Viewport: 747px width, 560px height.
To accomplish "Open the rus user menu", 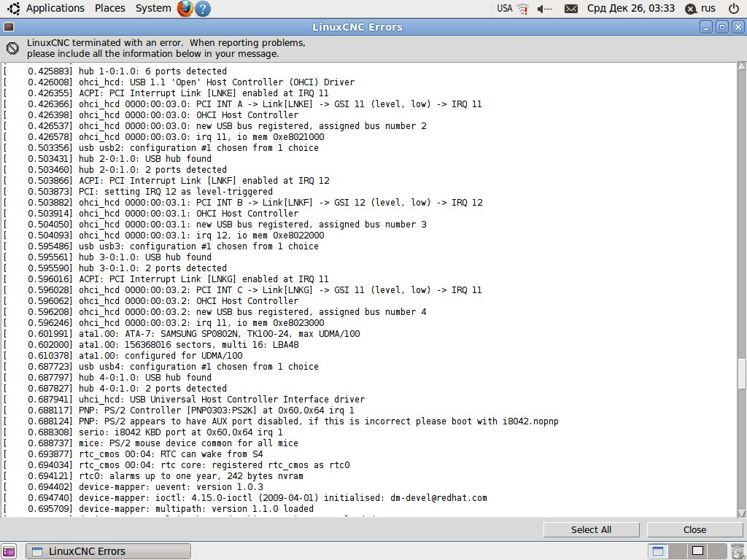I will pyautogui.click(x=700, y=8).
